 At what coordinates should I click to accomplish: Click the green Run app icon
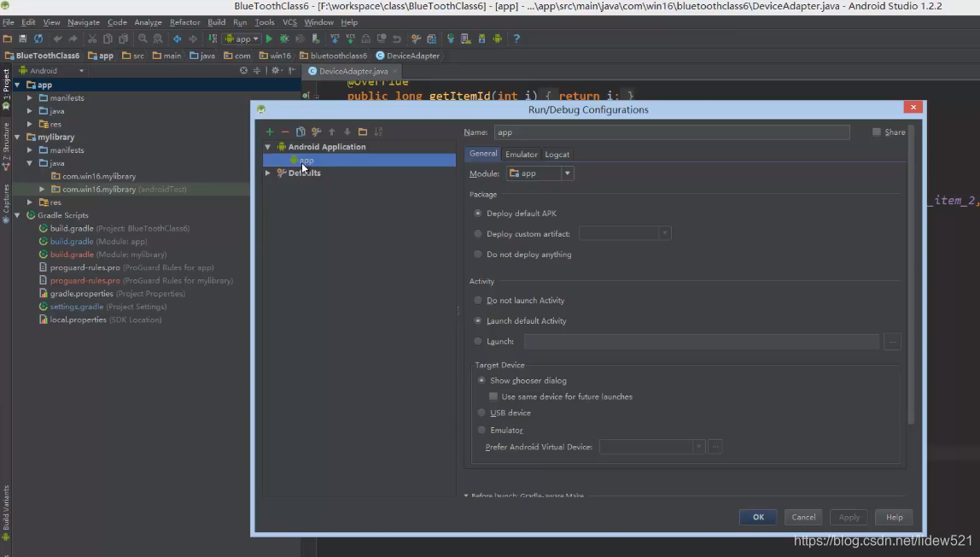pyautogui.click(x=269, y=38)
